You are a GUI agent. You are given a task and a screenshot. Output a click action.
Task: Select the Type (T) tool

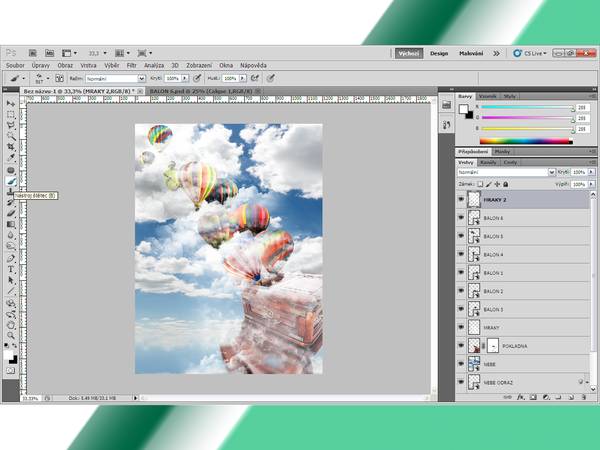coord(12,269)
